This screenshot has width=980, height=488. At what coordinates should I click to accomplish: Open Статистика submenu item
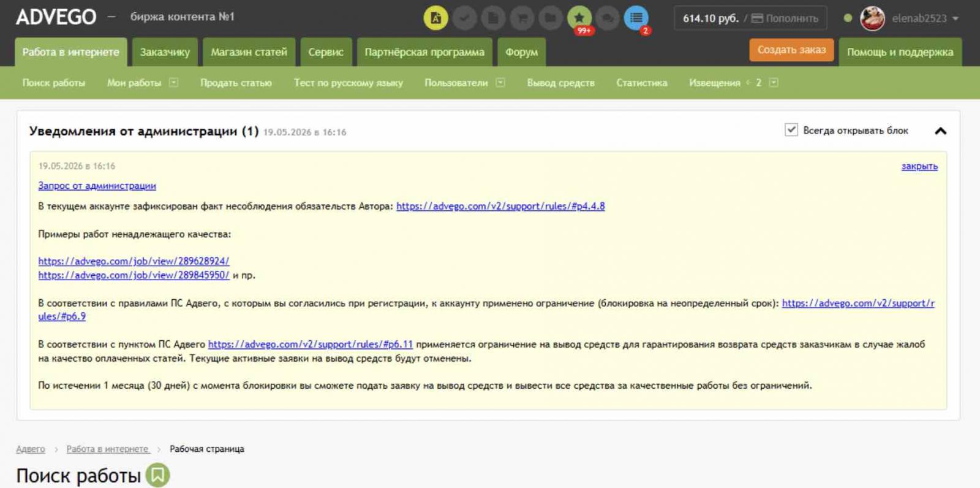[642, 83]
